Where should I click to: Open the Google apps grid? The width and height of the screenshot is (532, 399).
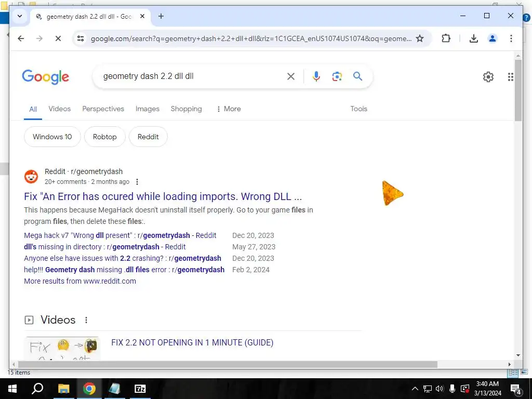(x=510, y=77)
